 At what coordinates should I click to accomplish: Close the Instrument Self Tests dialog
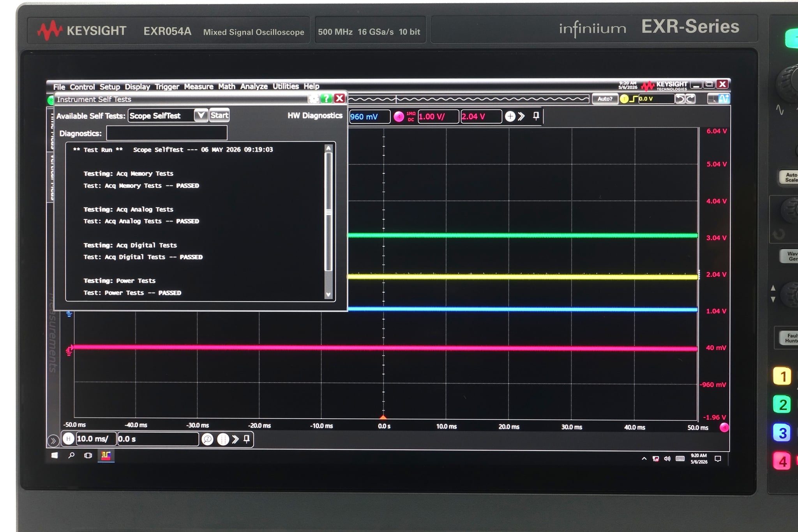pos(339,99)
